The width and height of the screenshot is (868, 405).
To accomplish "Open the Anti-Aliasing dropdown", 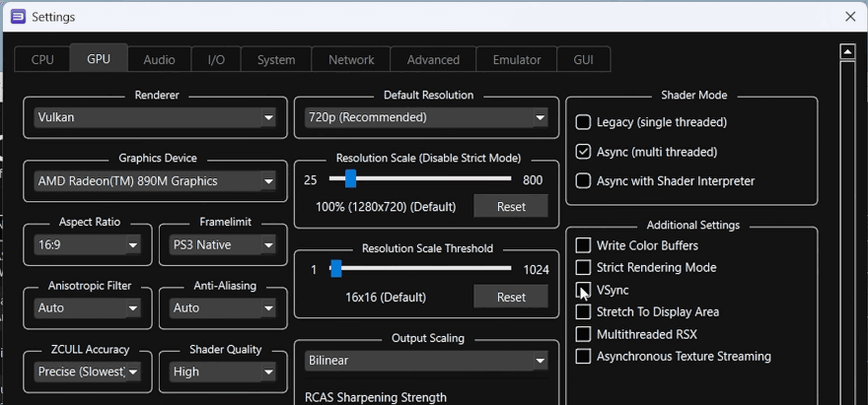I will tap(223, 307).
